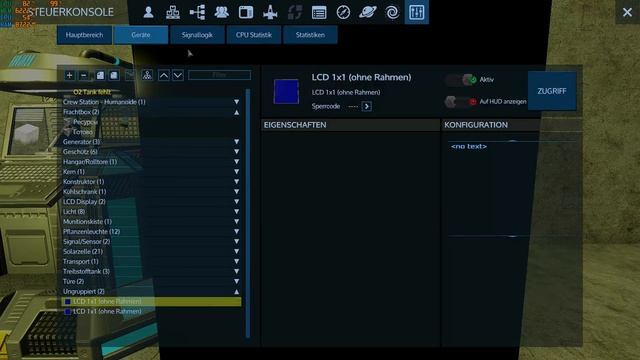
Task: Select the control panel sliders icon
Action: tap(417, 12)
